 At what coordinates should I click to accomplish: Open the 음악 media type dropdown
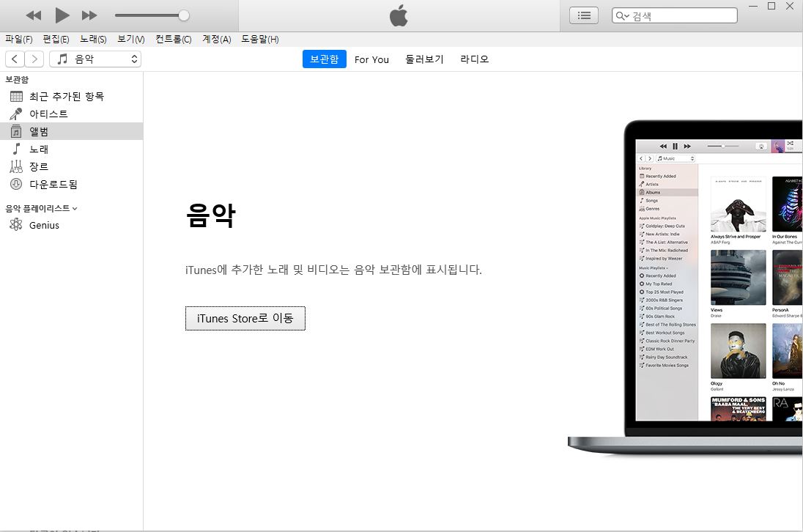point(95,59)
